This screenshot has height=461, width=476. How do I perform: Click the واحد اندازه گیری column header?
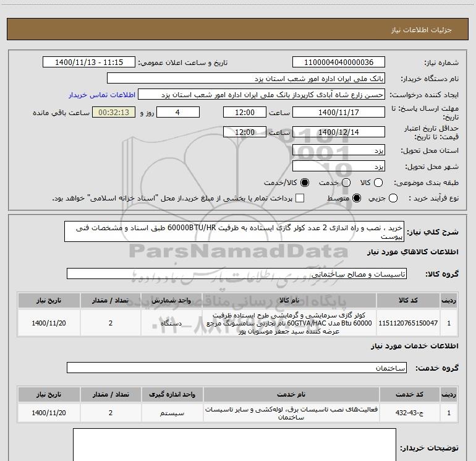click(x=172, y=394)
